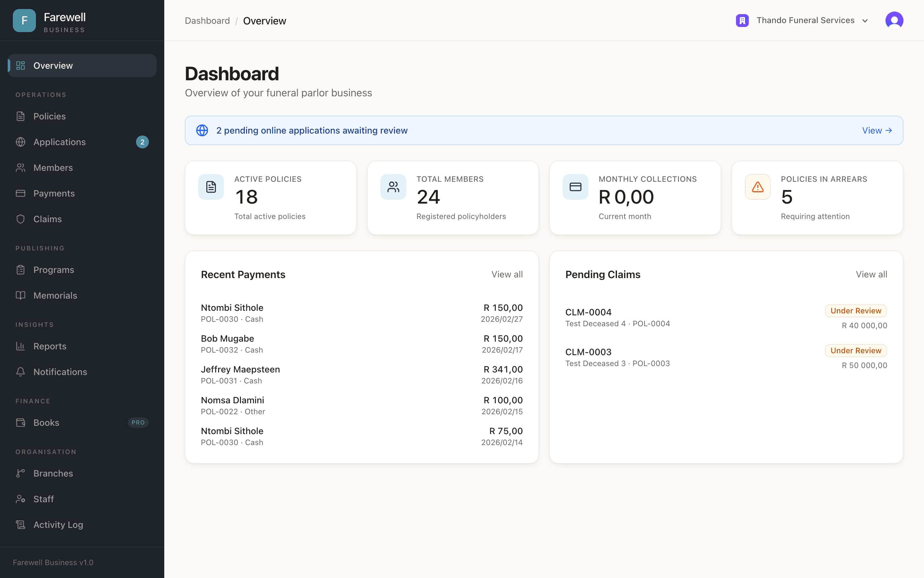Click the Farewell F logo icon
This screenshot has height=578, width=924.
tap(24, 21)
